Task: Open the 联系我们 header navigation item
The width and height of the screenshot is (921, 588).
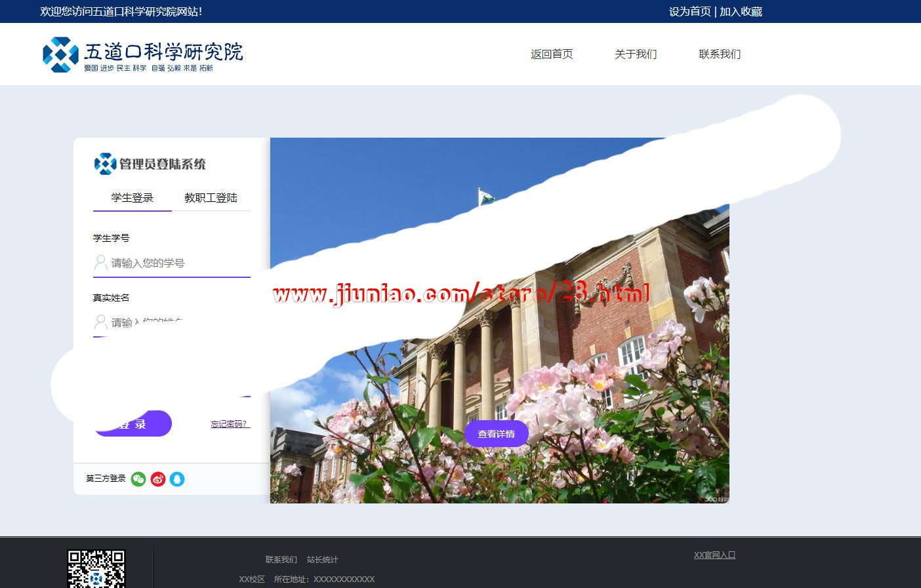Action: pos(720,54)
